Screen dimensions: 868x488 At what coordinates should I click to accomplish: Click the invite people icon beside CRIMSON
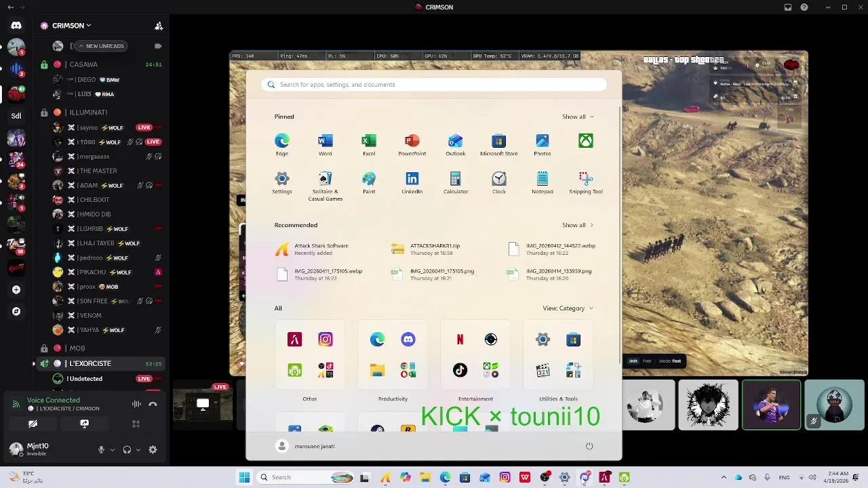[159, 26]
